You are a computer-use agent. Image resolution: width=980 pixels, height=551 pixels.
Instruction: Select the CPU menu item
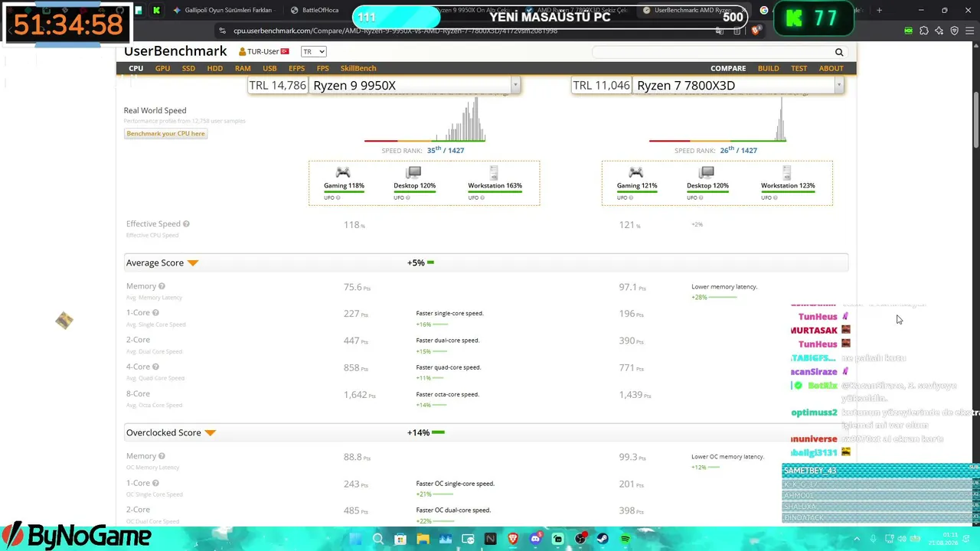[x=136, y=68]
